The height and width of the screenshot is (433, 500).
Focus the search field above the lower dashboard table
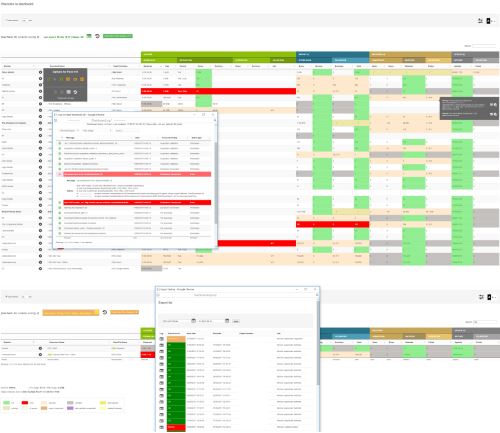tap(485, 322)
